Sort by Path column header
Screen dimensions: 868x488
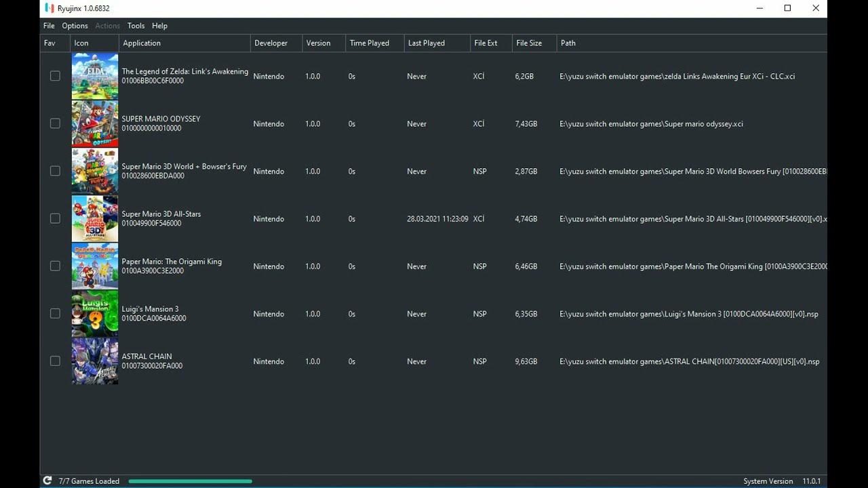(692, 43)
